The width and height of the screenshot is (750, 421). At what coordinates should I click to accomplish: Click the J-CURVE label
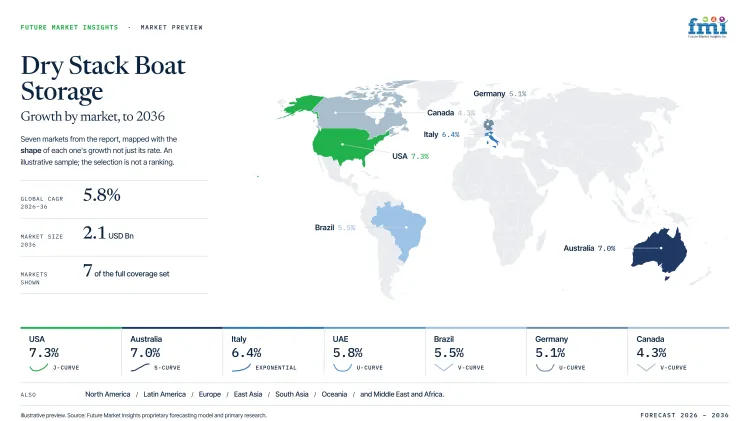[66, 368]
